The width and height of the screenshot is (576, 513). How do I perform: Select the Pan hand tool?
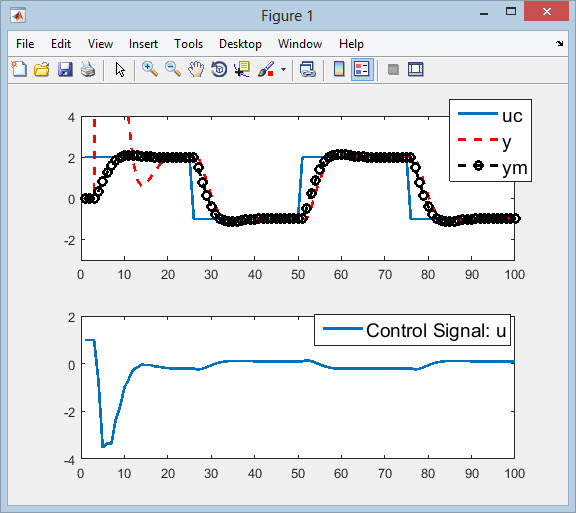[196, 69]
